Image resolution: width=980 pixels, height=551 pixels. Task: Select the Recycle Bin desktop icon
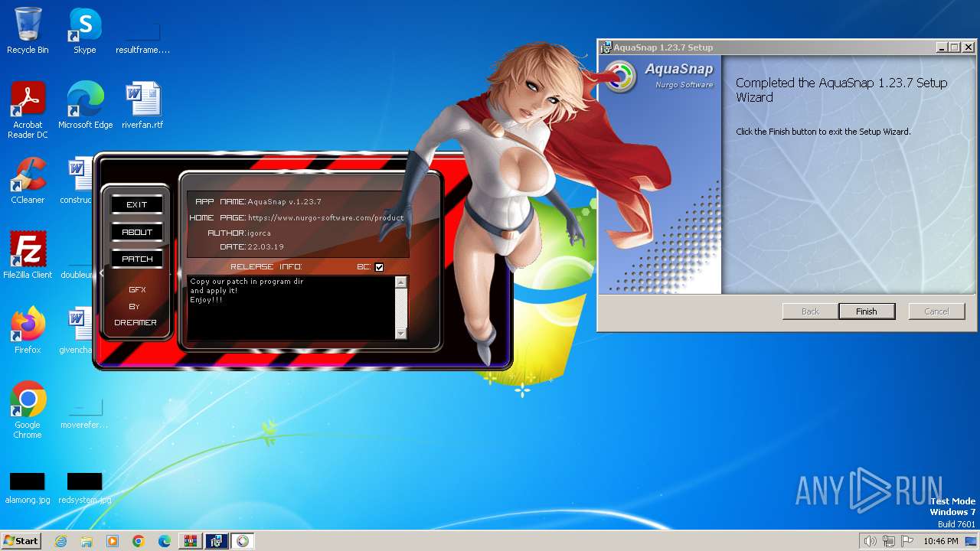(x=28, y=31)
